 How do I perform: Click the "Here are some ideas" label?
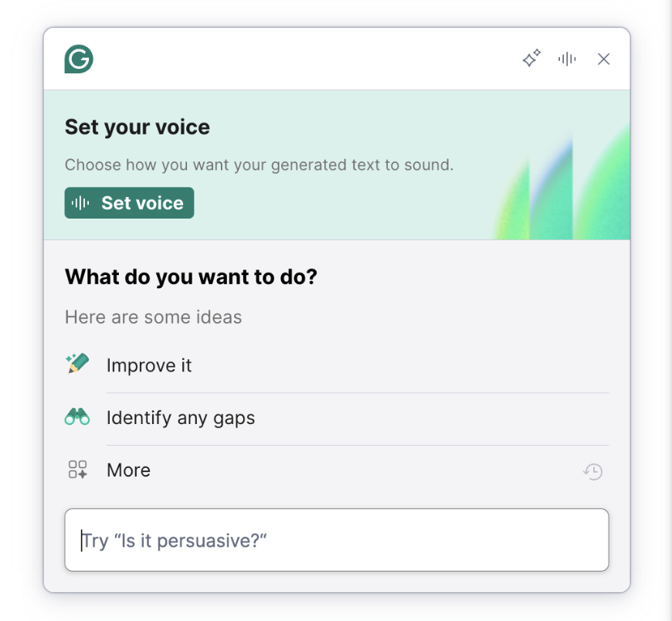(x=153, y=317)
